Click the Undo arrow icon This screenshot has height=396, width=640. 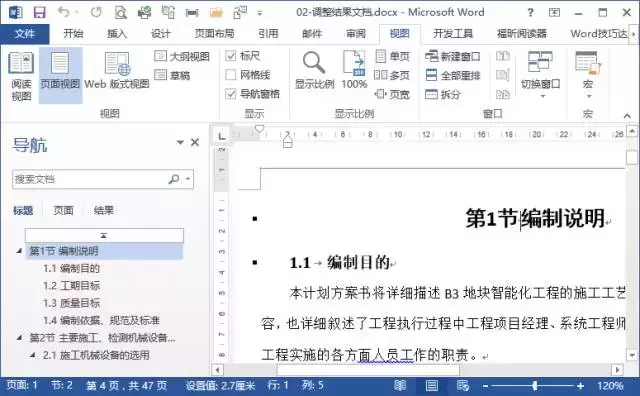63,12
